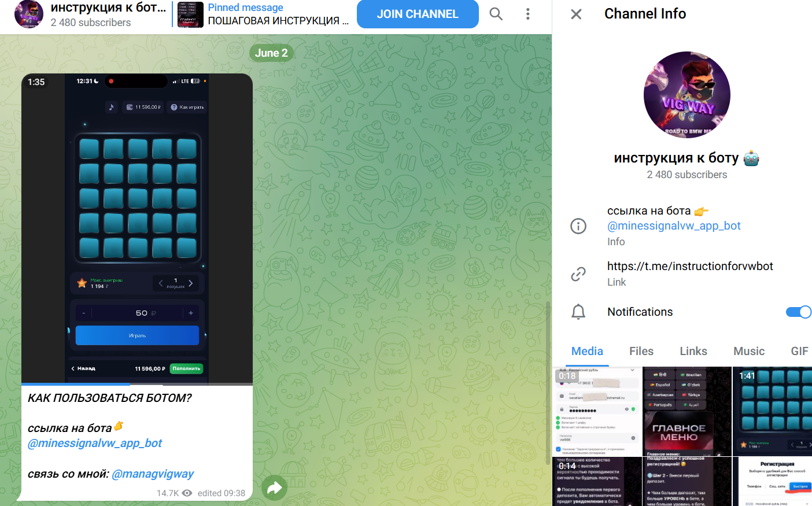The image size is (812, 506).
Task: Click the channel link chain icon
Action: 578,274
